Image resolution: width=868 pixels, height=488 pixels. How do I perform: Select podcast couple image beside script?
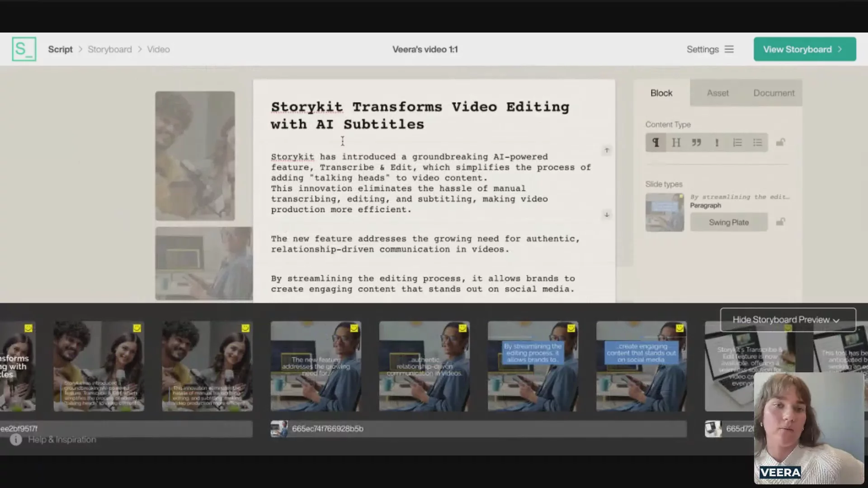coord(195,156)
